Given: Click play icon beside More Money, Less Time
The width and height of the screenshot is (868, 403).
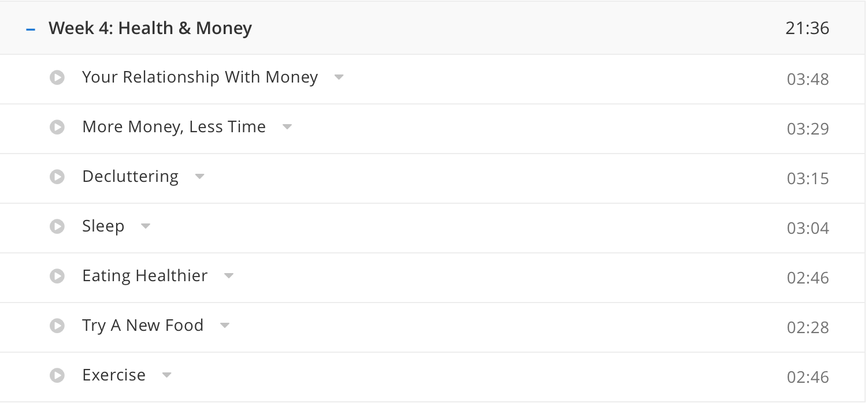Looking at the screenshot, I should (x=57, y=127).
